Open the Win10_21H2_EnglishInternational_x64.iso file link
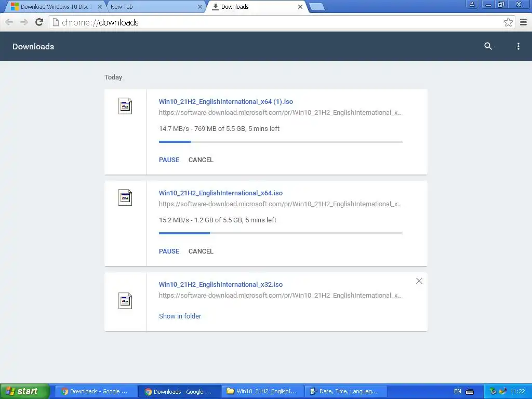This screenshot has width=532, height=399. 220,193
